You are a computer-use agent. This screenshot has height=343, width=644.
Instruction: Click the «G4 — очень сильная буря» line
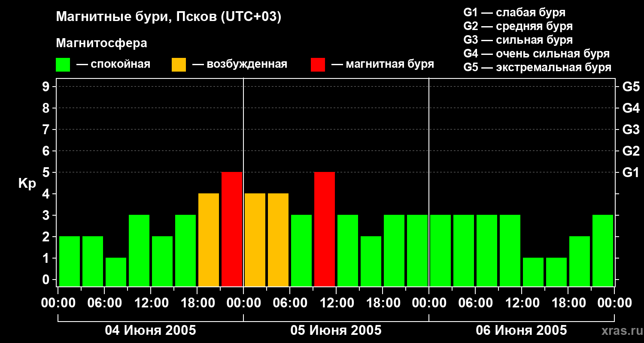(x=537, y=54)
